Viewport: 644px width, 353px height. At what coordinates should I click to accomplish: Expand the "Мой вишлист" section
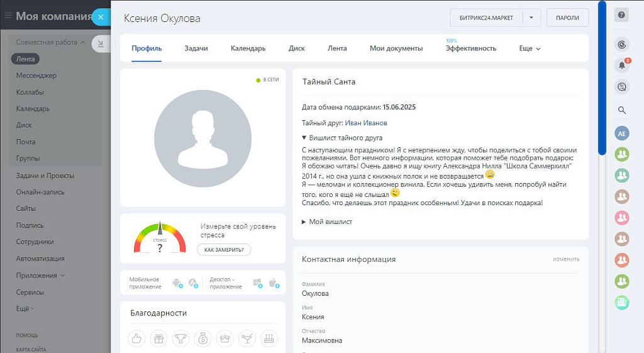tap(327, 221)
